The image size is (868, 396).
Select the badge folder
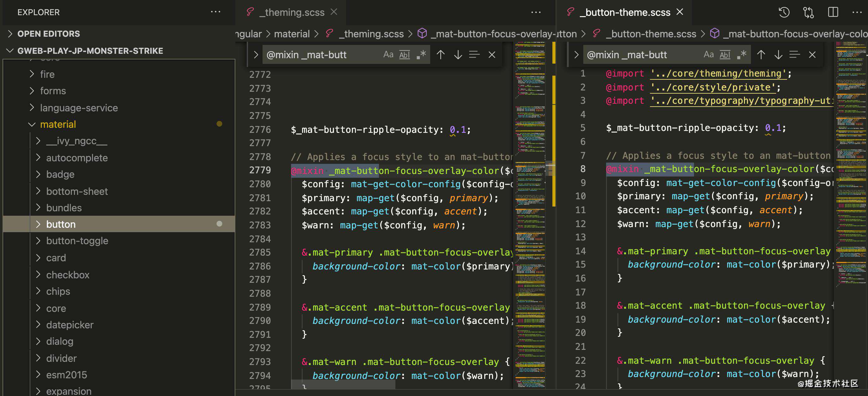[x=60, y=174]
